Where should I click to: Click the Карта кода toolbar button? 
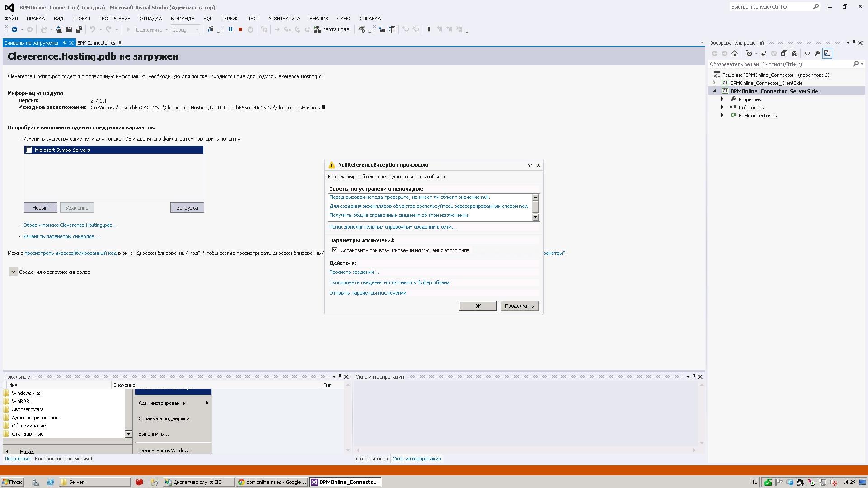tap(332, 29)
